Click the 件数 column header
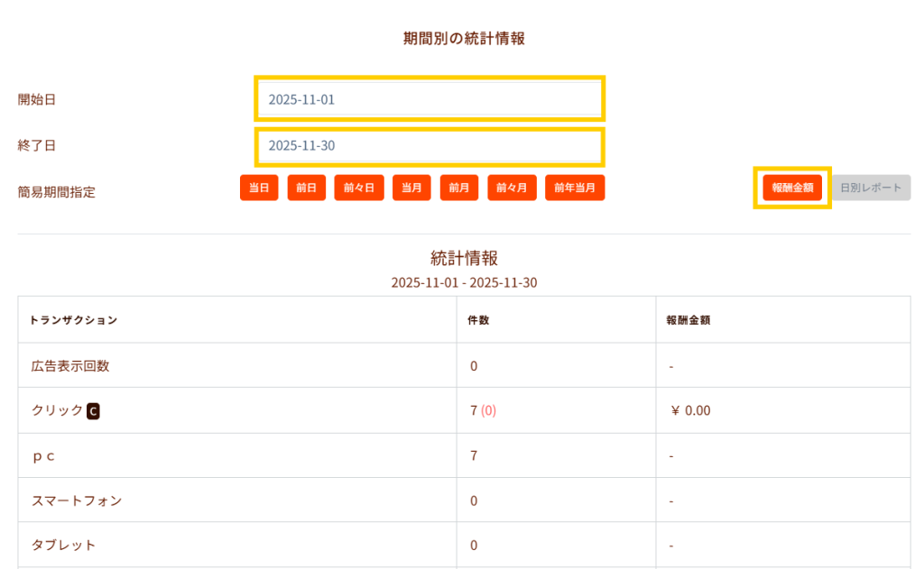The width and height of the screenshot is (924, 569). [478, 320]
